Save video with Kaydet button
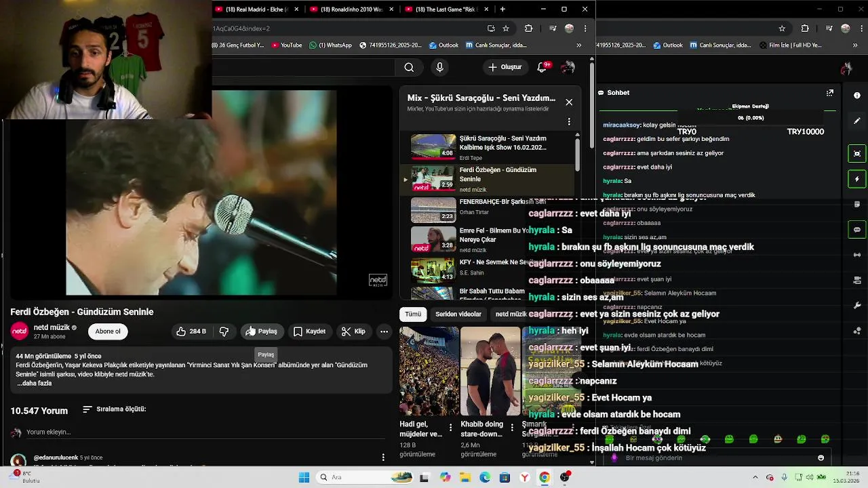 [x=310, y=331]
